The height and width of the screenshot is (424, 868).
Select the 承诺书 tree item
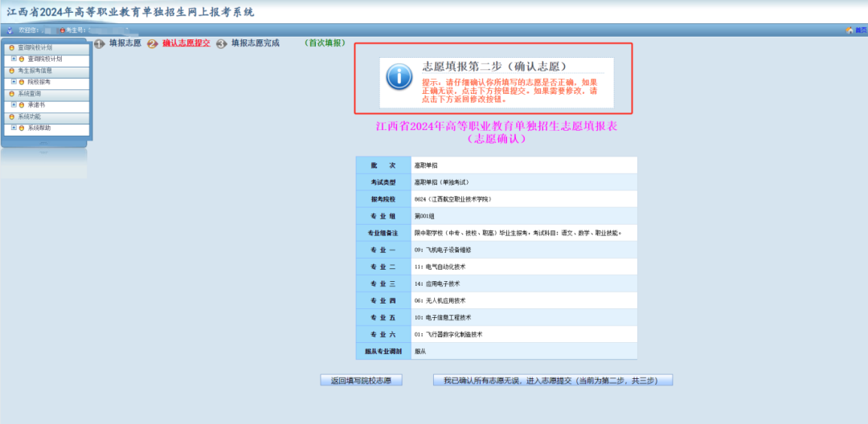click(x=36, y=104)
